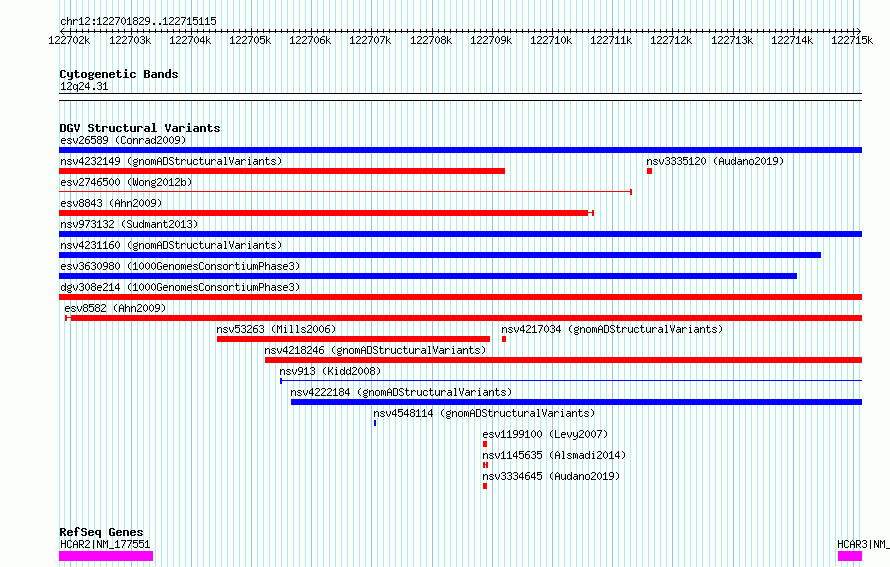Screen dimensions: 890x567
Task: Click the esv1199100 (Levy2007) red marker
Action: 485,444
